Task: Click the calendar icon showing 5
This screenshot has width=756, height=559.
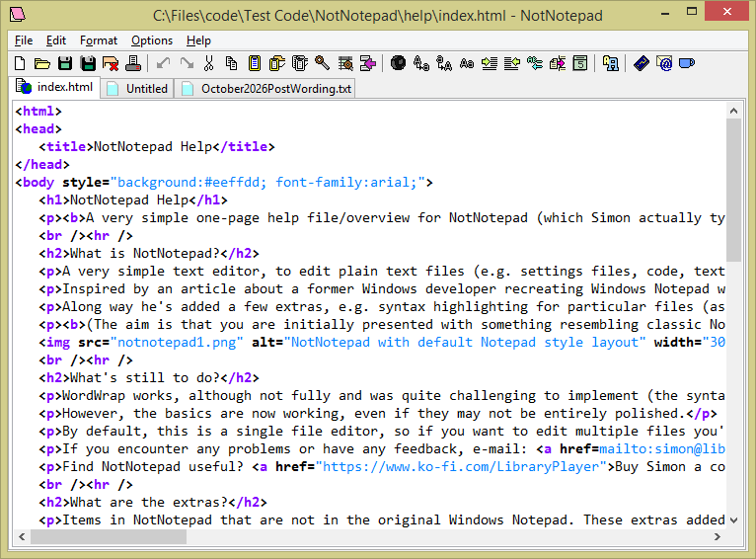Action: point(580,63)
